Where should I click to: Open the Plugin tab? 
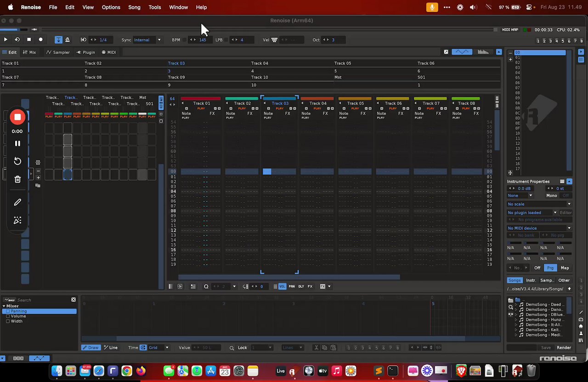click(x=86, y=52)
